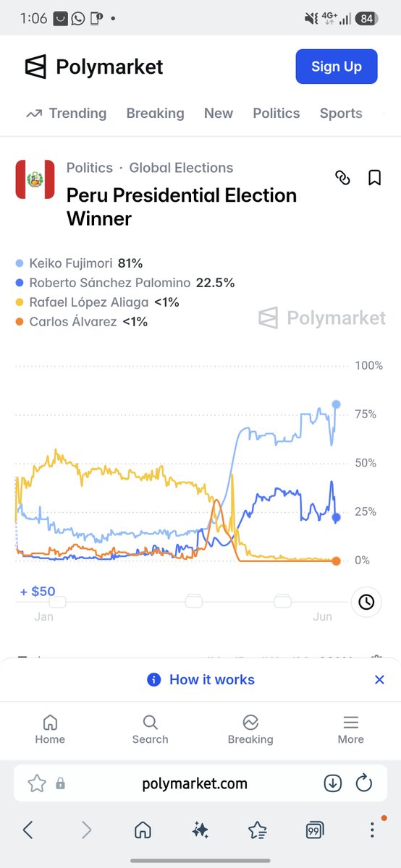Download page using address bar arrow icon

tap(332, 783)
